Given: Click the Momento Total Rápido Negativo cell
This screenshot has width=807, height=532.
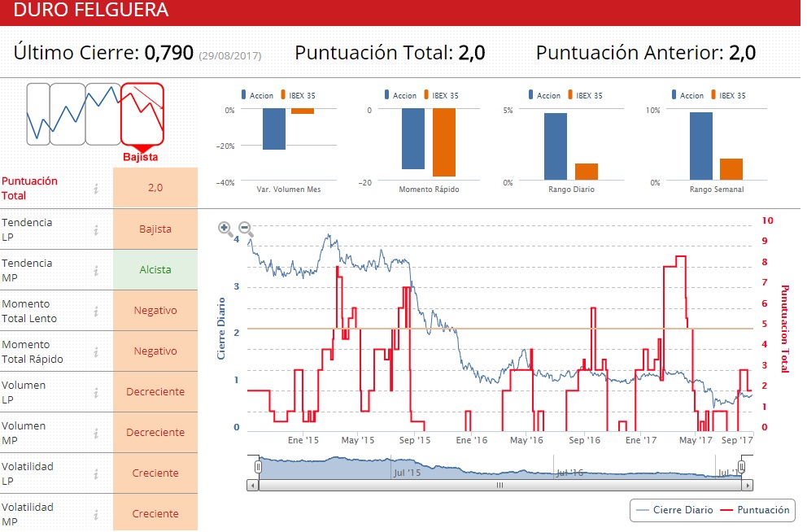Looking at the screenshot, I should click(x=155, y=351).
